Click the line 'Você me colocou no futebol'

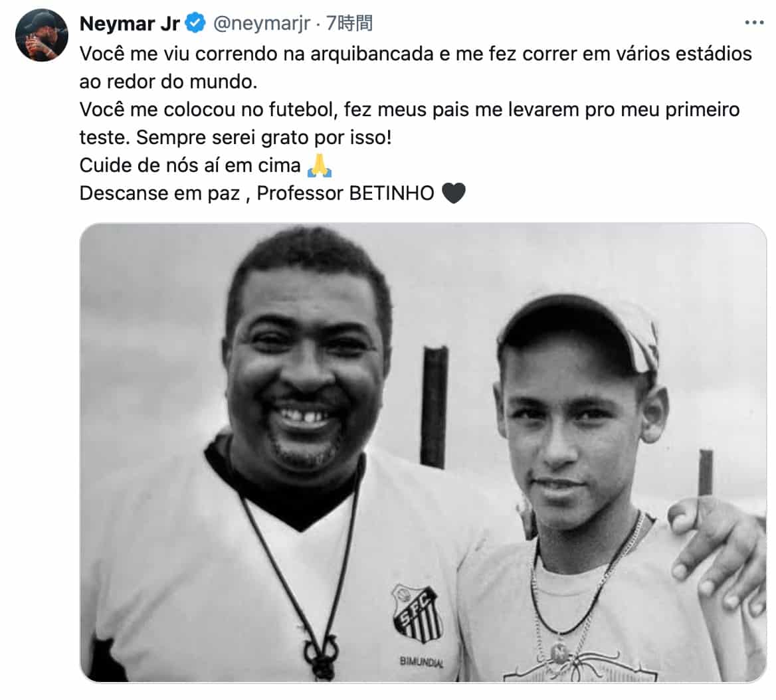coord(410,110)
